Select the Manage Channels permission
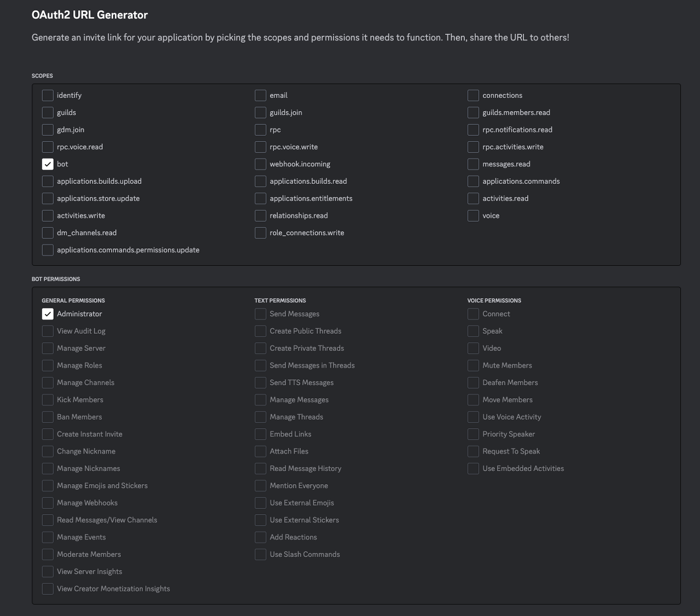The height and width of the screenshot is (616, 700). click(48, 383)
